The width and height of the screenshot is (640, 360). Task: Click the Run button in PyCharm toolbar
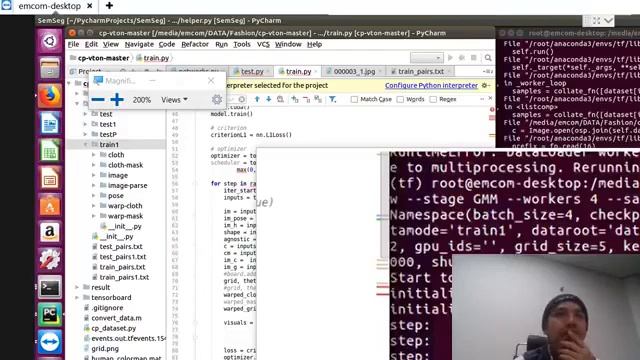point(450,58)
